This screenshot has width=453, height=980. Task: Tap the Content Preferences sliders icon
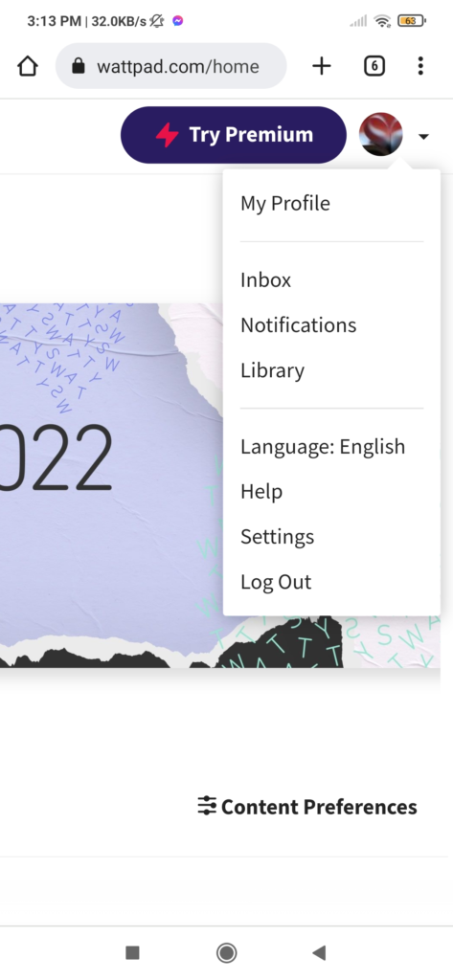[x=207, y=806]
